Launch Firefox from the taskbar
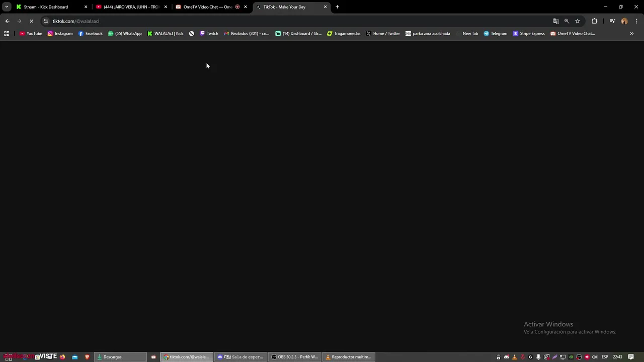The height and width of the screenshot is (362, 644). 62,357
